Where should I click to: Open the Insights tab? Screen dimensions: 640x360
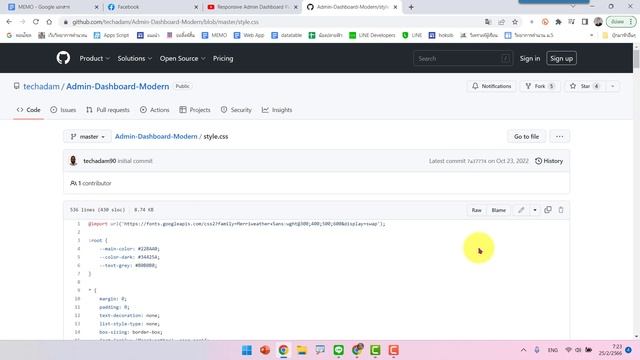(277, 110)
